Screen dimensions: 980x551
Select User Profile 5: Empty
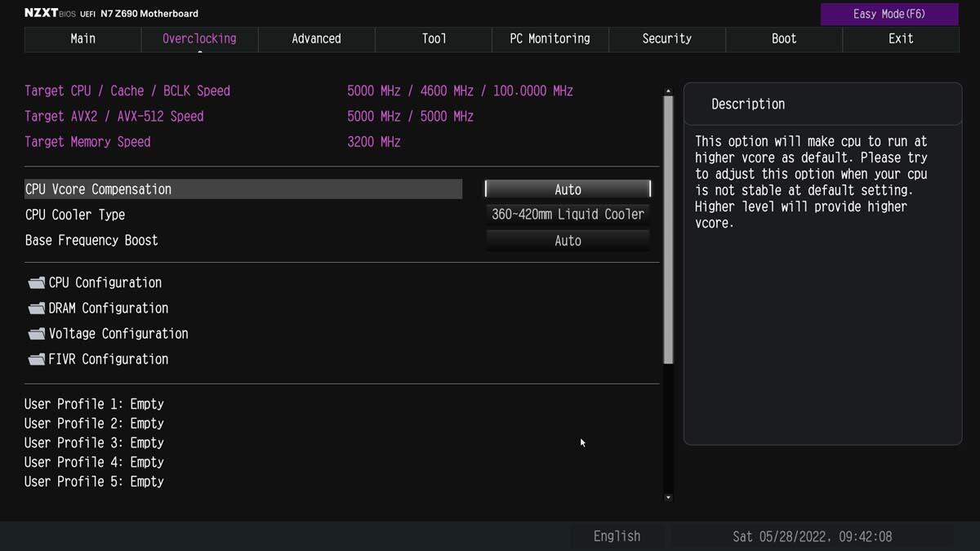tap(94, 482)
